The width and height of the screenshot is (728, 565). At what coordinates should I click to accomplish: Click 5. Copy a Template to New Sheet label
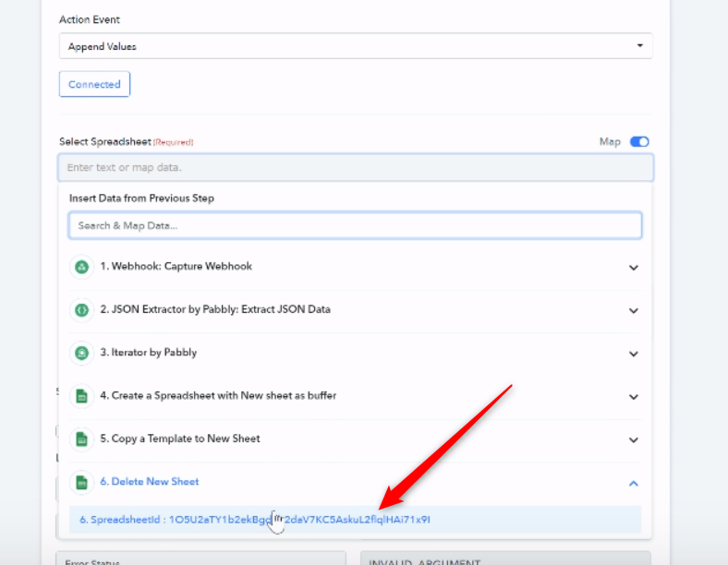[x=179, y=439]
